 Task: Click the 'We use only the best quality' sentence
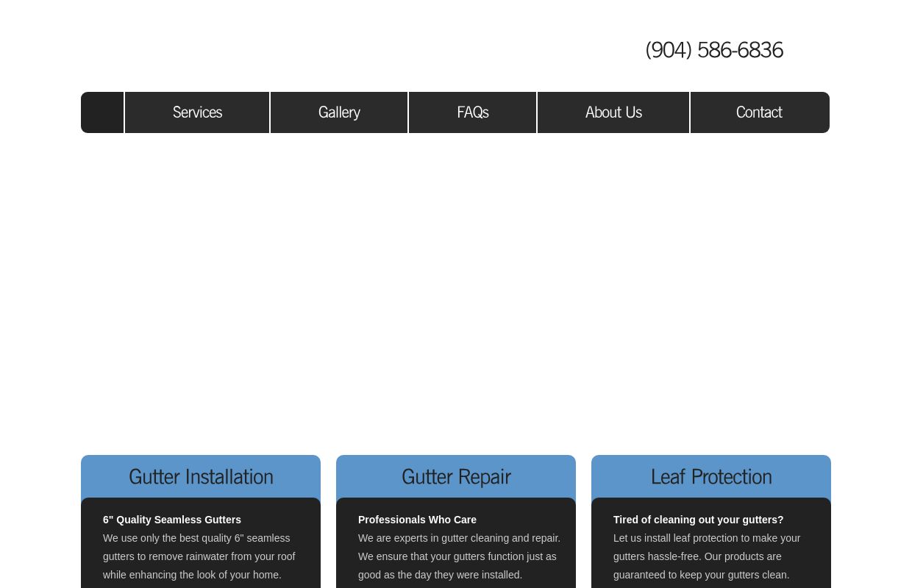tap(196, 538)
